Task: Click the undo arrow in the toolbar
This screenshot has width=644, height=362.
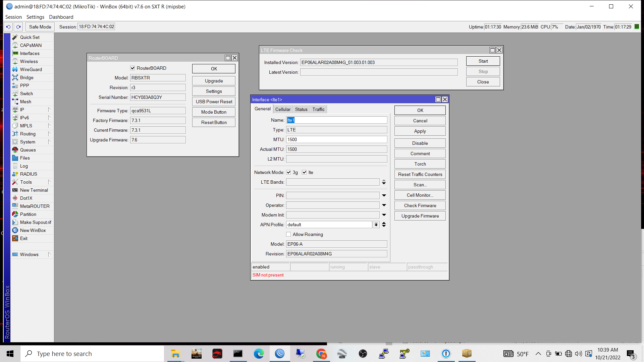Action: click(x=8, y=26)
